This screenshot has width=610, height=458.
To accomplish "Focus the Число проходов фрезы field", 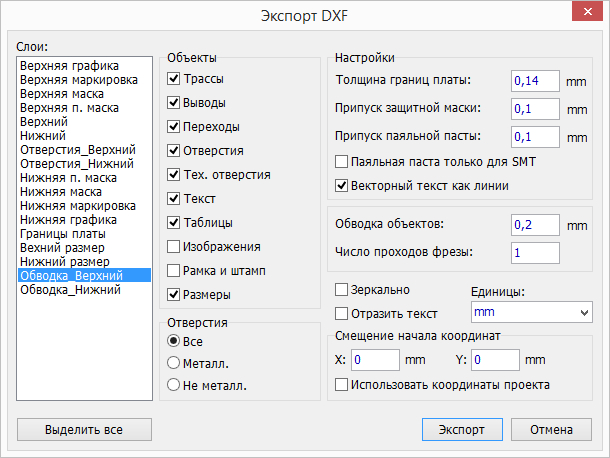I will [535, 252].
